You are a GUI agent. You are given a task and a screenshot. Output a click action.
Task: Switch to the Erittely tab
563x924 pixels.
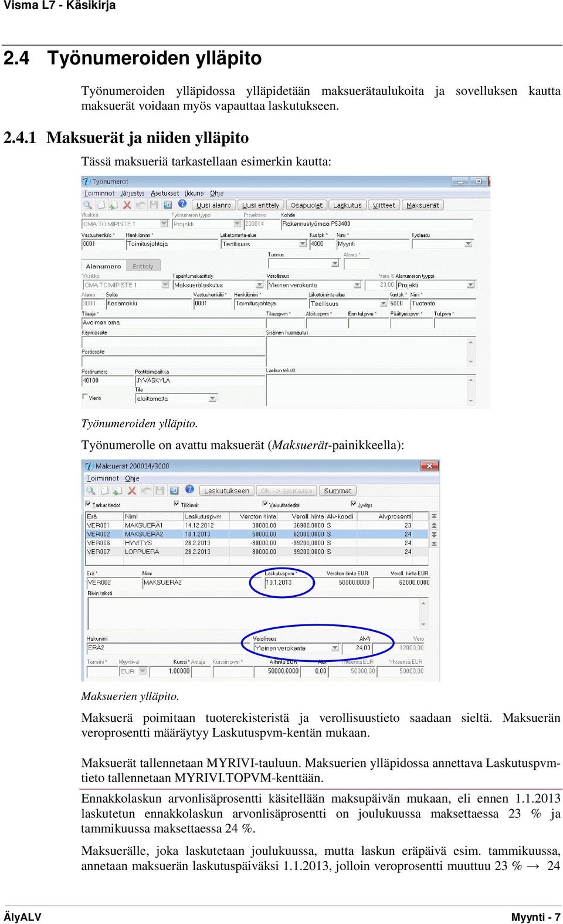(x=143, y=266)
